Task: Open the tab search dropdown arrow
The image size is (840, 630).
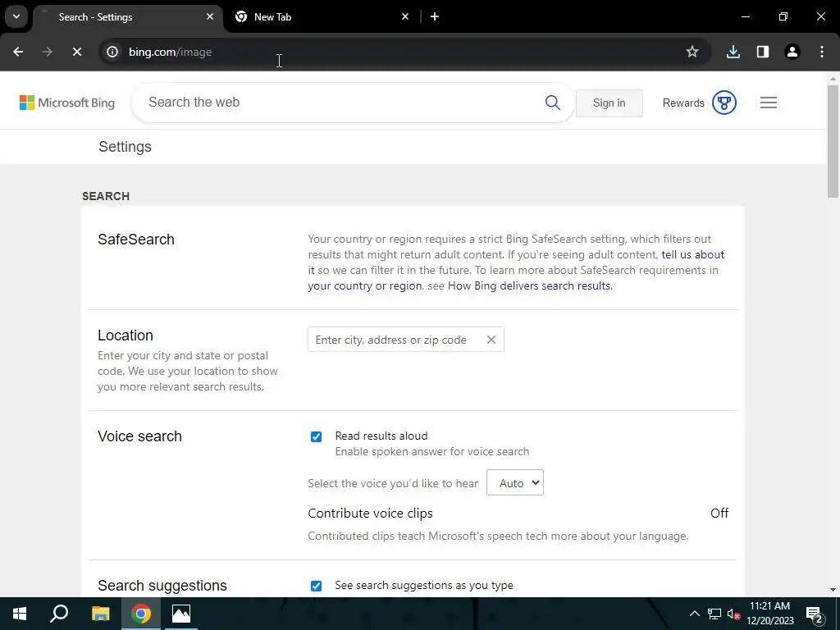Action: click(x=16, y=16)
